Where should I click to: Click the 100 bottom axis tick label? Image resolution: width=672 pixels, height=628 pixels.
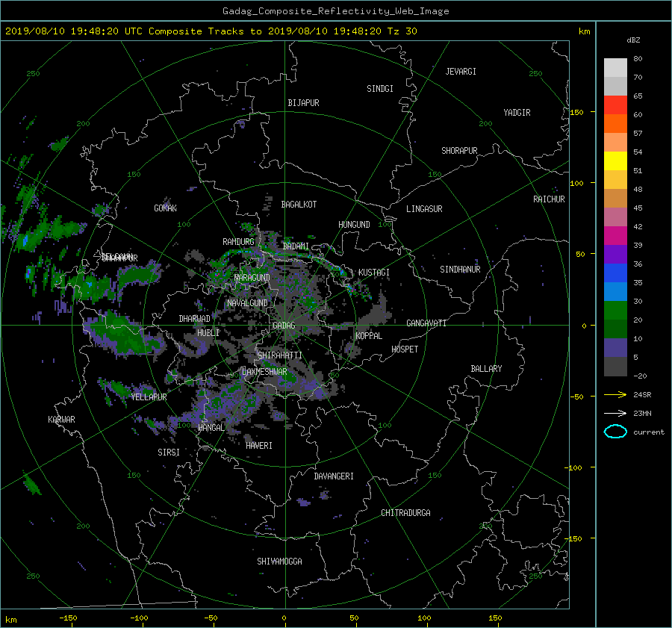point(424,618)
